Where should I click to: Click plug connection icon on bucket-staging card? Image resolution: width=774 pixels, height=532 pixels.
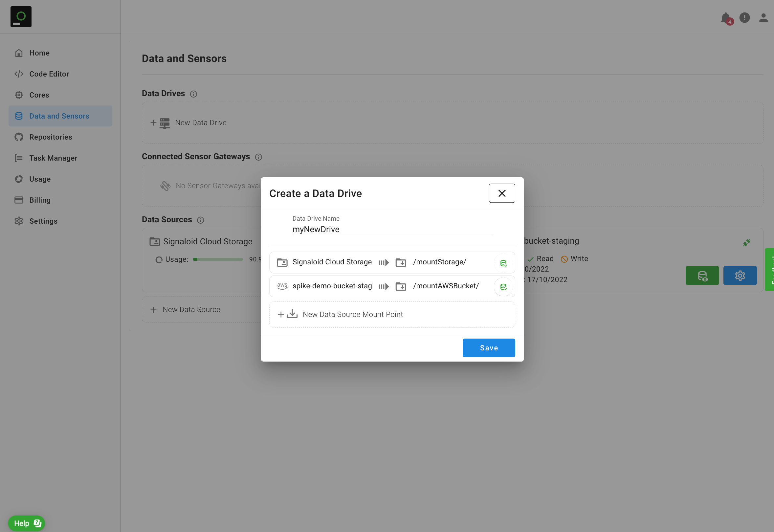(x=746, y=243)
